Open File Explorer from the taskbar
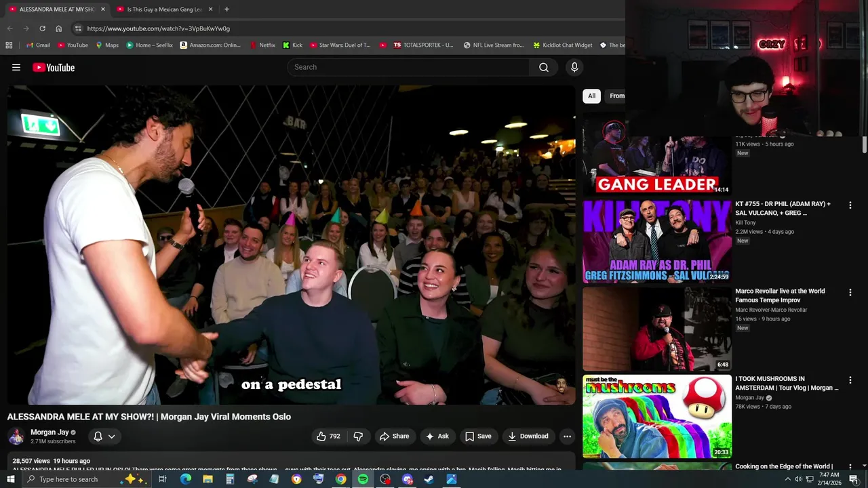 [x=208, y=479]
